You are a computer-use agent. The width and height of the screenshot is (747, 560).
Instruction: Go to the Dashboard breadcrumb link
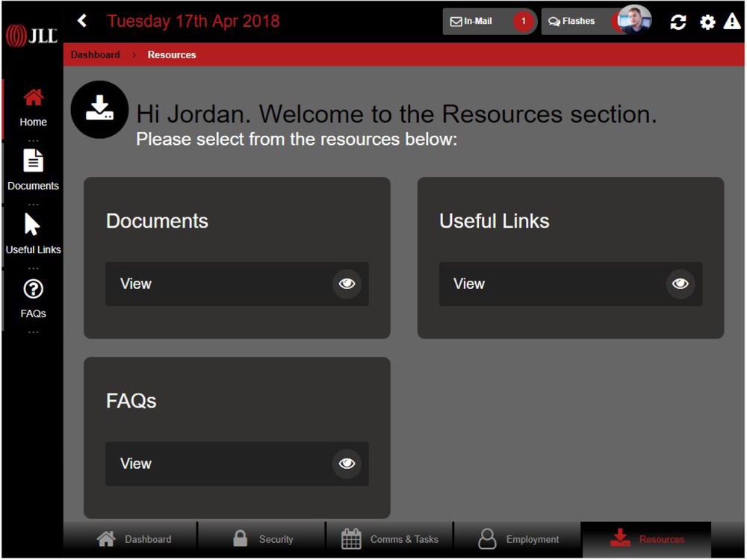click(96, 55)
